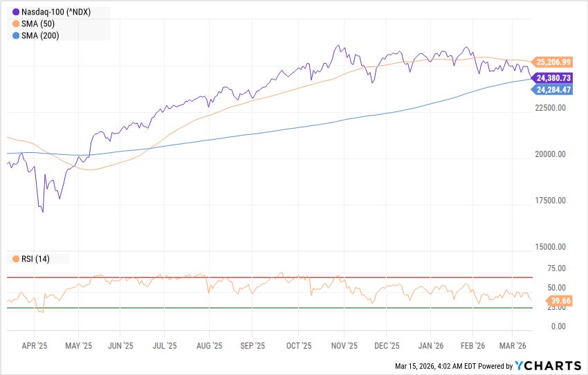Click the 75.00 RSI axis label
588x375 pixels.
pos(556,268)
